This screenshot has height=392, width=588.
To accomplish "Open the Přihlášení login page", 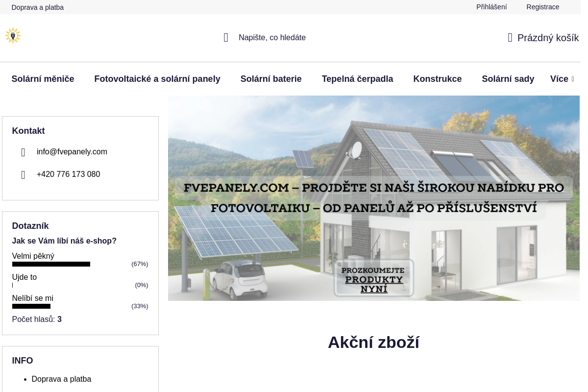I will [x=491, y=7].
